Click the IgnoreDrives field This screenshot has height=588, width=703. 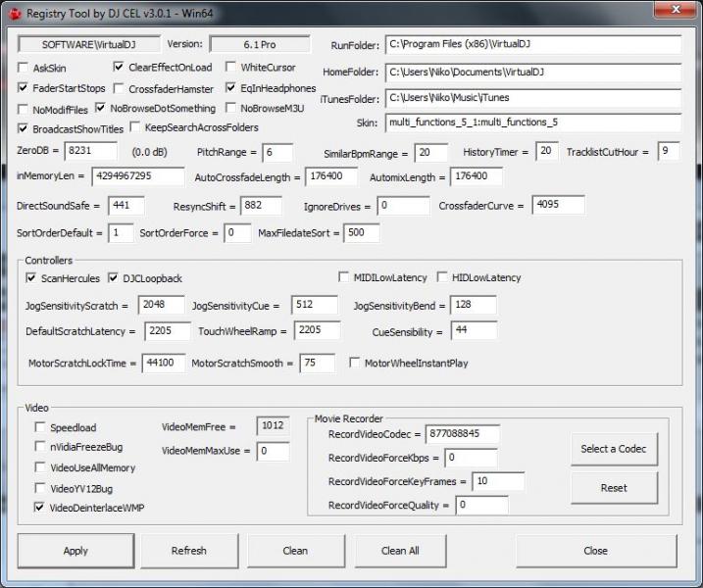point(404,206)
